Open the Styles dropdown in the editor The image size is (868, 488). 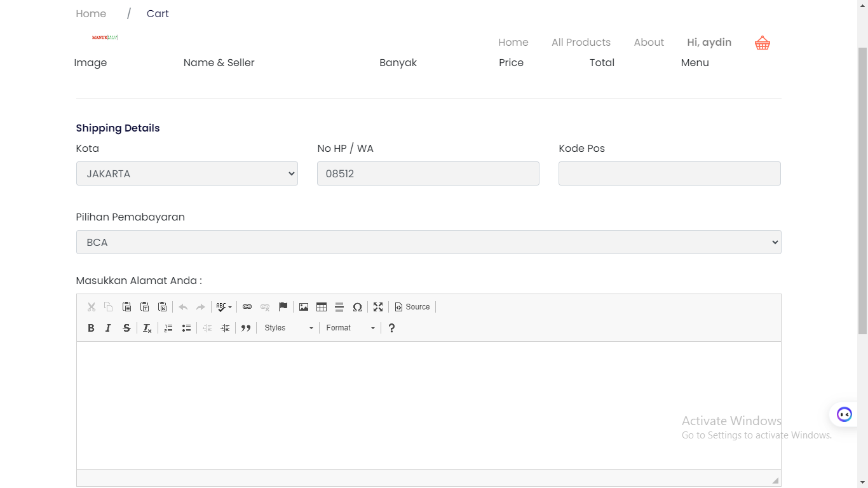pyautogui.click(x=288, y=328)
